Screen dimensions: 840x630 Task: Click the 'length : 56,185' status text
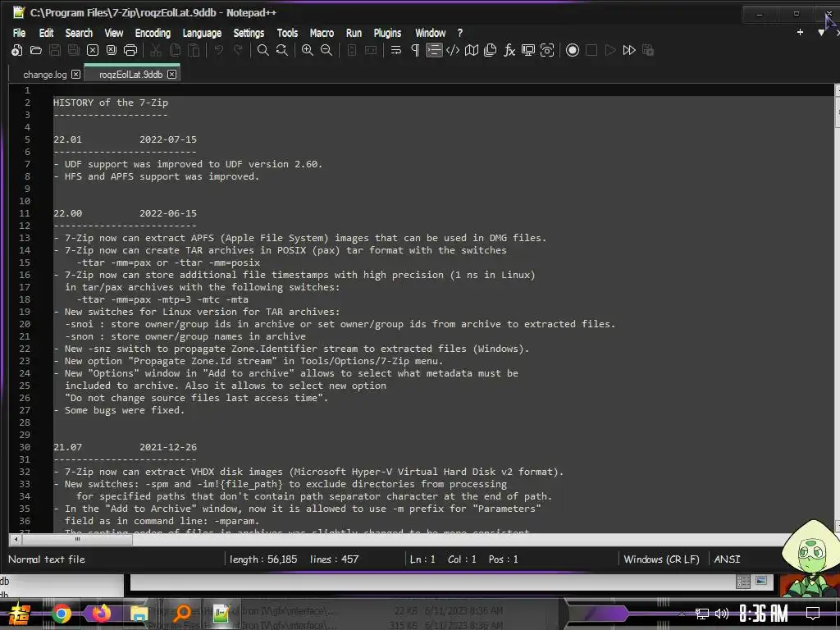[263, 559]
